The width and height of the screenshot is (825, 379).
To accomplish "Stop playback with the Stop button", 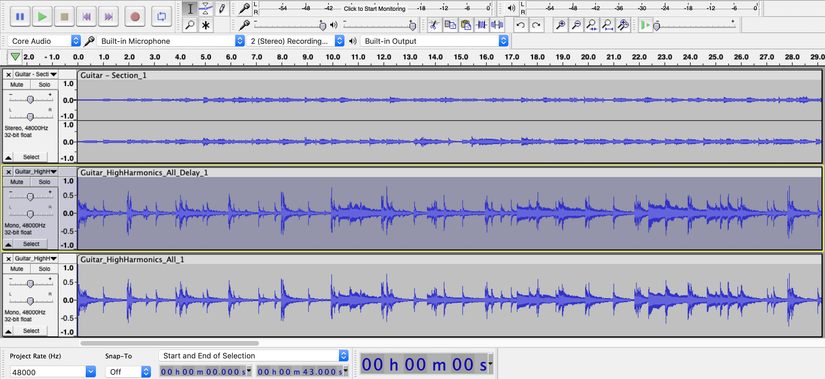I will (64, 16).
